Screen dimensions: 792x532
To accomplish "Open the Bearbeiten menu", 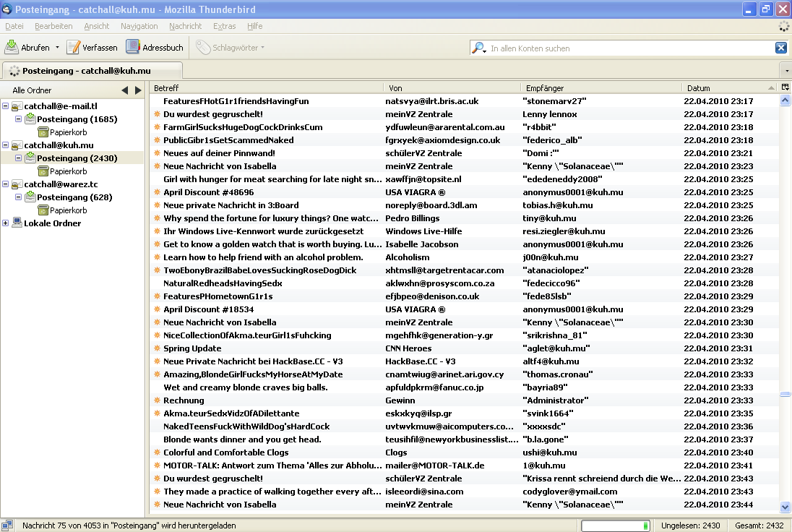I will point(53,26).
